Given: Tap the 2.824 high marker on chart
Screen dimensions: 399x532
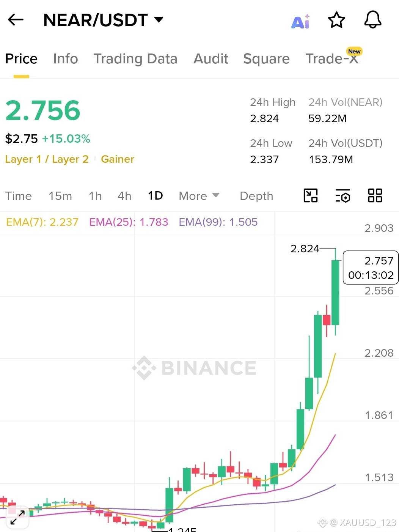Looking at the screenshot, I should [x=305, y=249].
